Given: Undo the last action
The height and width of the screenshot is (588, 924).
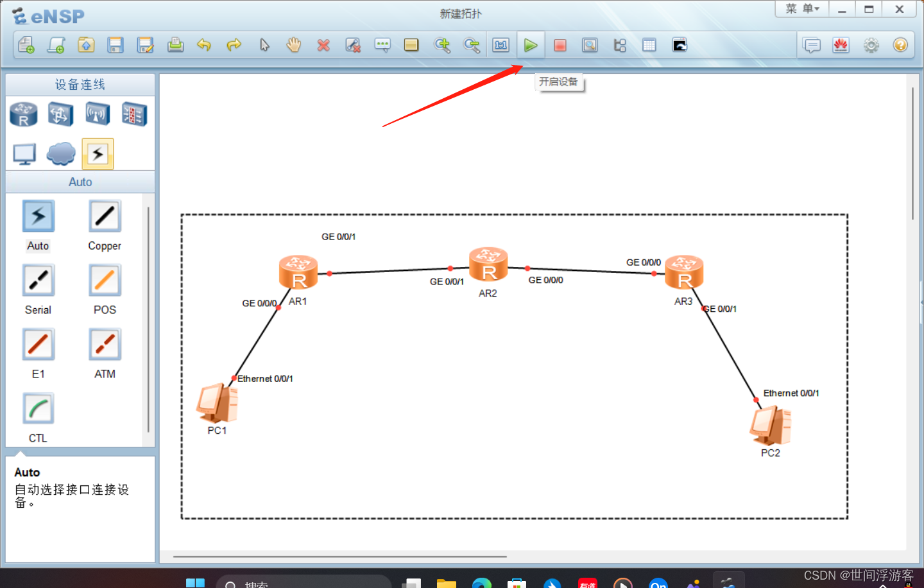Looking at the screenshot, I should click(x=204, y=45).
